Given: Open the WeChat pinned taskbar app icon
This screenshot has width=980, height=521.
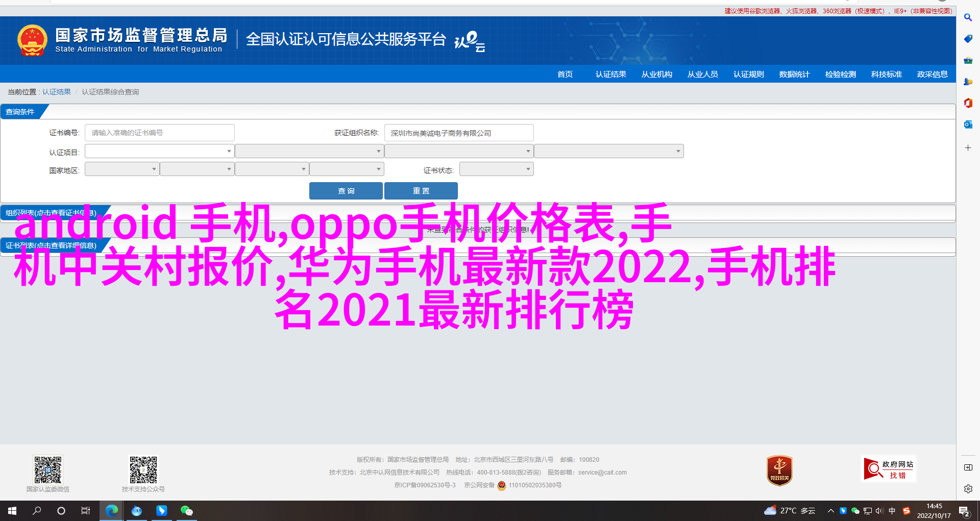Looking at the screenshot, I should coord(186,510).
